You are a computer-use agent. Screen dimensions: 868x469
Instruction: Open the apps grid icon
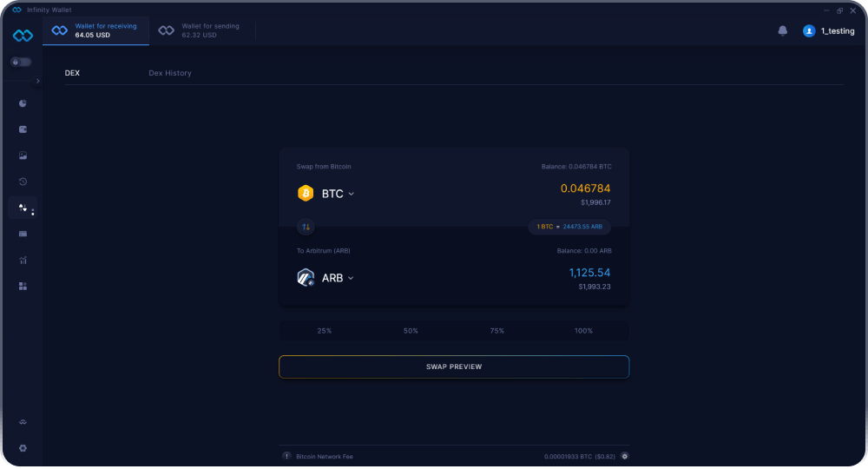[23, 287]
